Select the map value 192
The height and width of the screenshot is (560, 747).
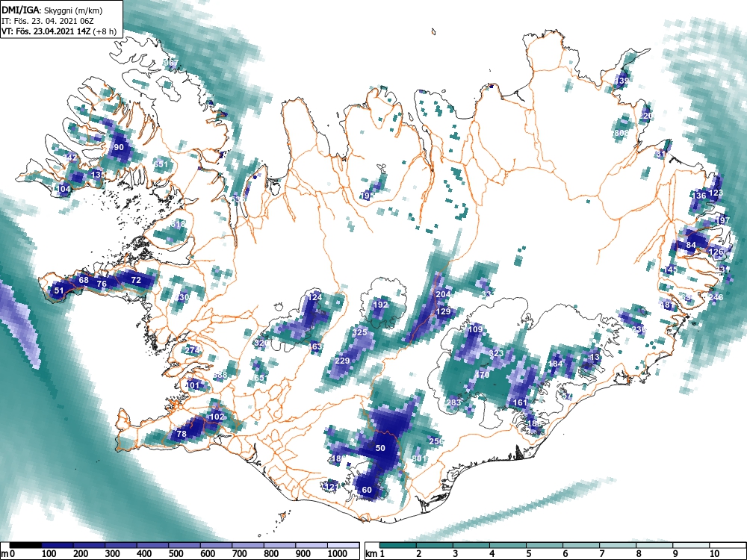click(381, 305)
